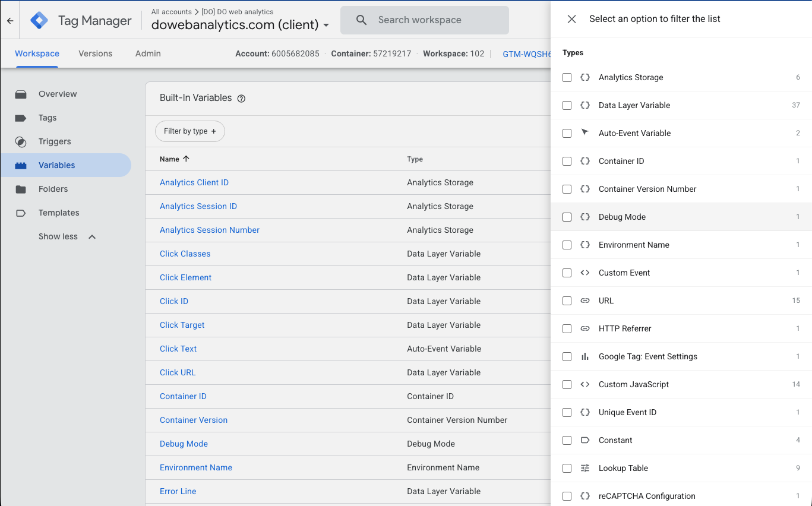
Task: Click the HTTP Referrer link icon
Action: (x=585, y=328)
